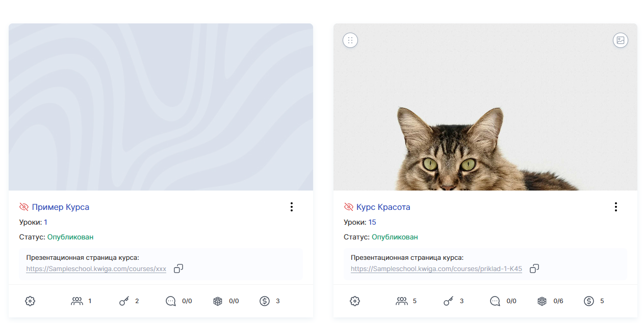644x323 pixels.
Task: Click drag handle on the cat cover
Action: coord(350,40)
